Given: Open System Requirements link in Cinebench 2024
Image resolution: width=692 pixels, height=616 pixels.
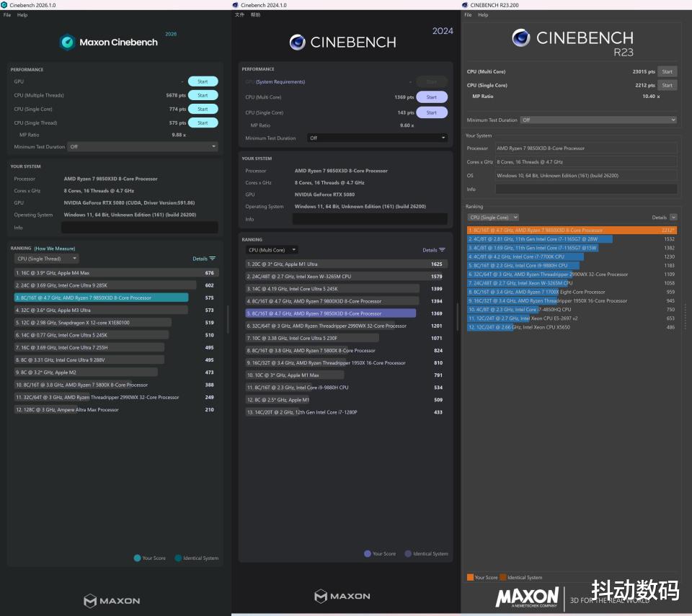Looking at the screenshot, I should pos(280,81).
